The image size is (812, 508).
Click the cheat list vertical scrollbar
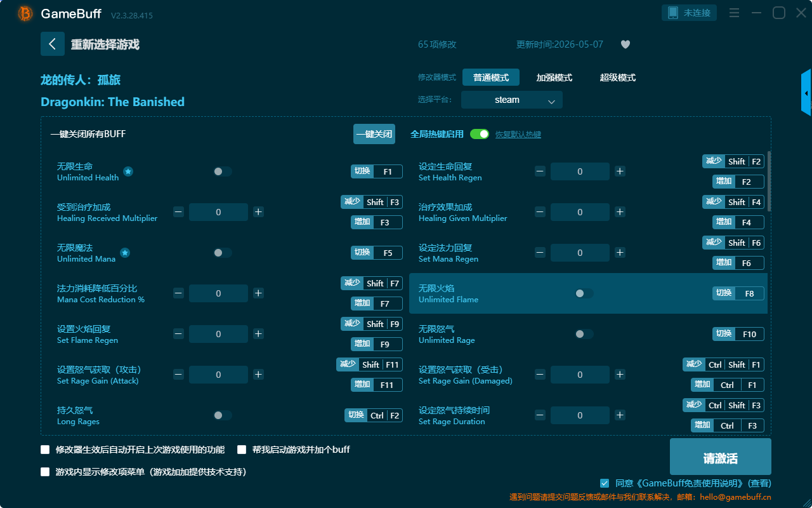tap(769, 182)
